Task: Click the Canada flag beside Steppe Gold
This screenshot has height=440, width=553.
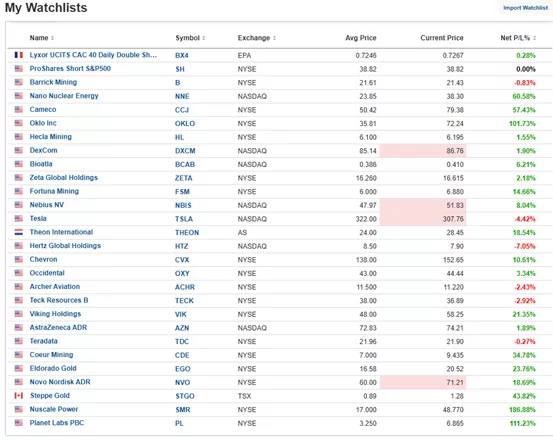Action: tap(19, 396)
